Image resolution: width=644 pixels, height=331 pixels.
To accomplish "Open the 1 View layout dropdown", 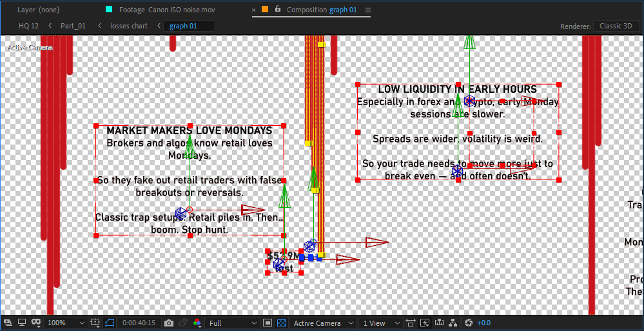I will tap(380, 323).
